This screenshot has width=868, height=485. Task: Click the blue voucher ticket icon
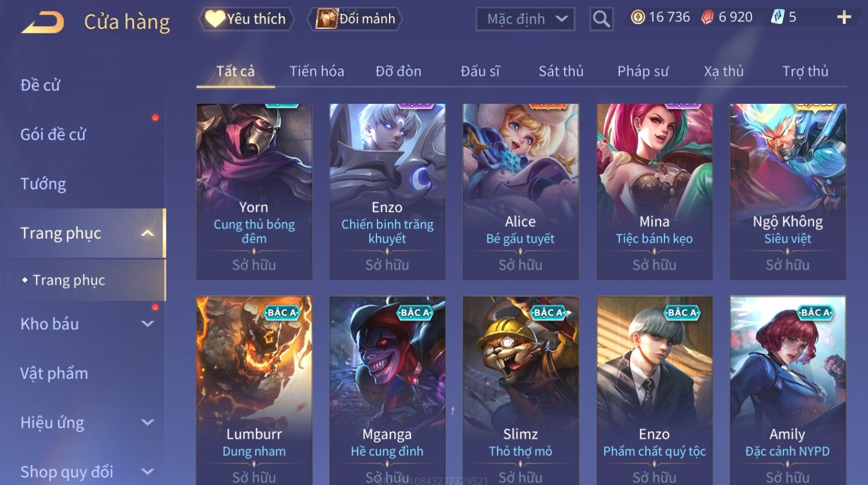click(777, 17)
